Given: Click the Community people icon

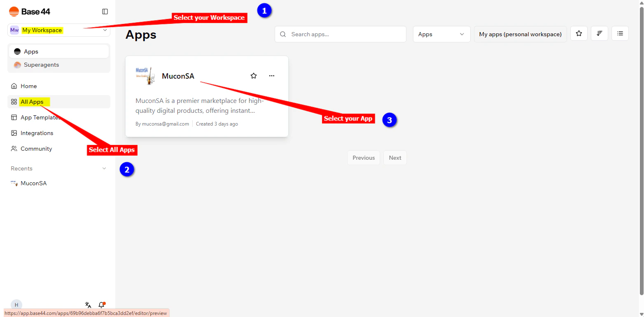Looking at the screenshot, I should click(14, 149).
